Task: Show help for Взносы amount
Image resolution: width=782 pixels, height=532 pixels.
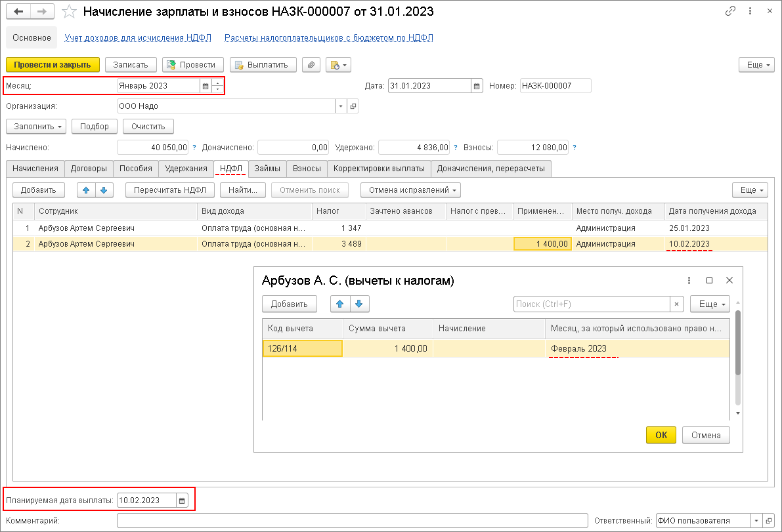Action: click(x=575, y=148)
